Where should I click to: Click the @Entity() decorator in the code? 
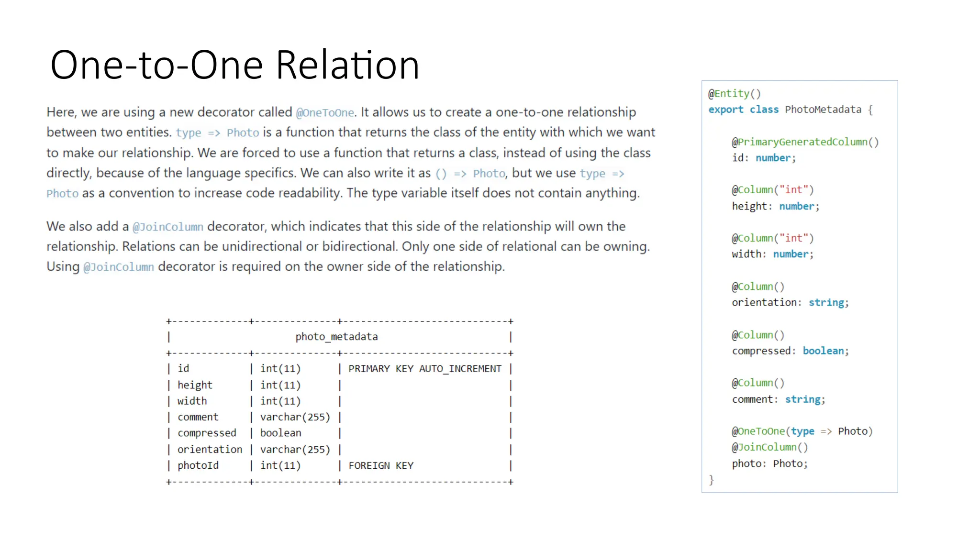coord(735,94)
